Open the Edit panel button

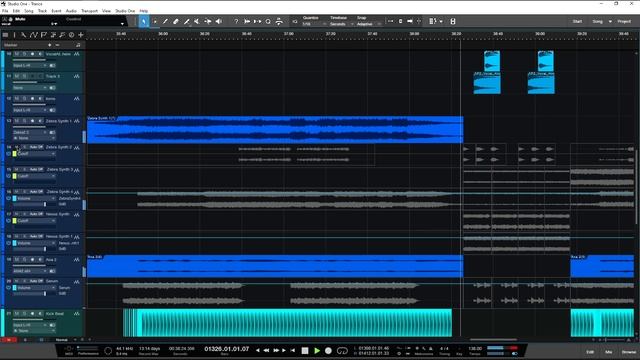coord(590,352)
